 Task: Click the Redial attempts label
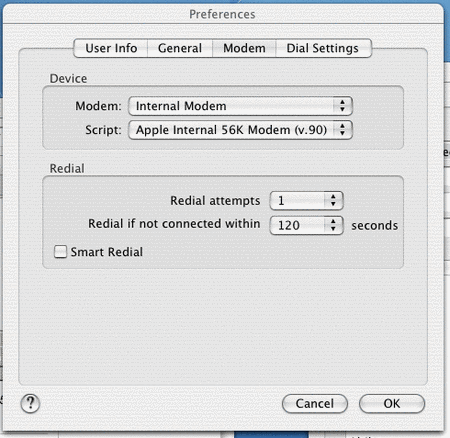[x=215, y=201]
